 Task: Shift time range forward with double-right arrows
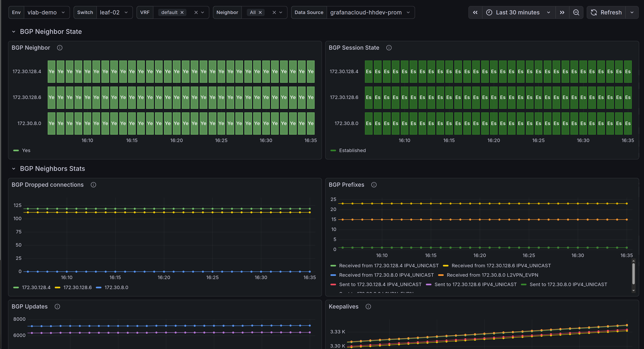click(x=562, y=12)
